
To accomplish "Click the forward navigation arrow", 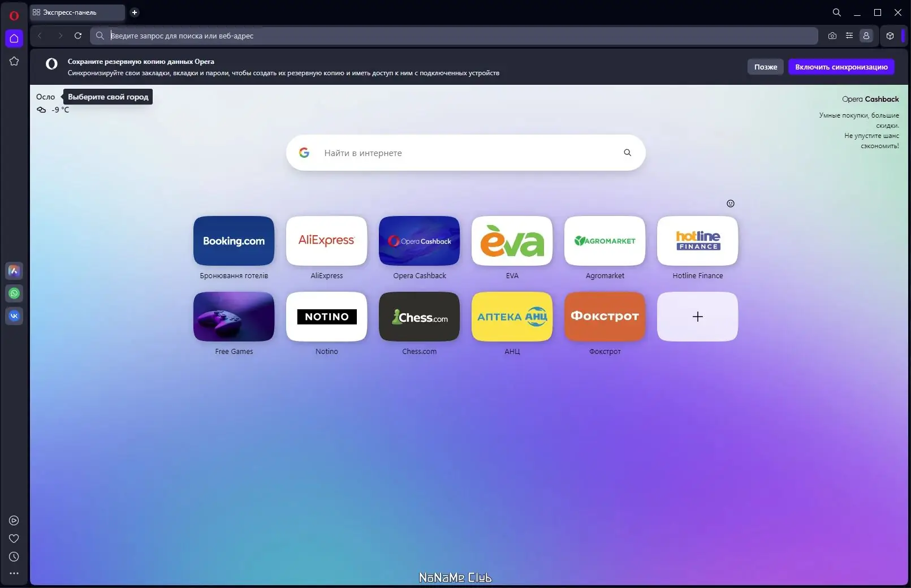I will [x=60, y=36].
